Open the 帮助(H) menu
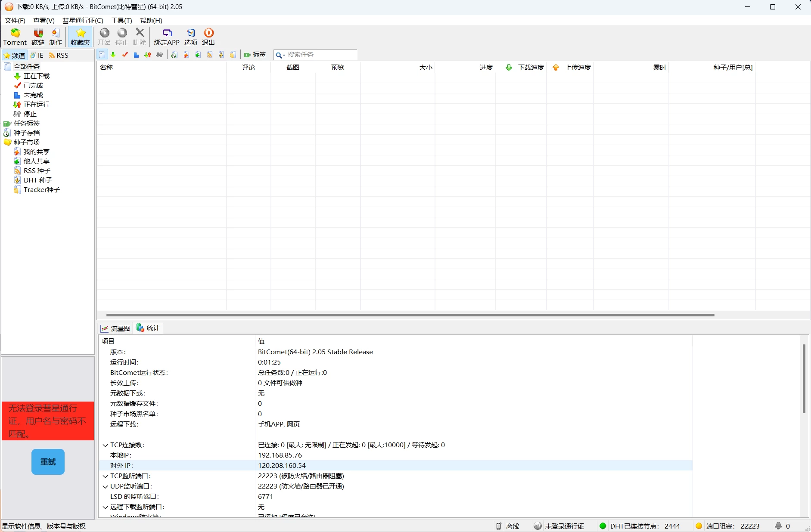 point(151,20)
